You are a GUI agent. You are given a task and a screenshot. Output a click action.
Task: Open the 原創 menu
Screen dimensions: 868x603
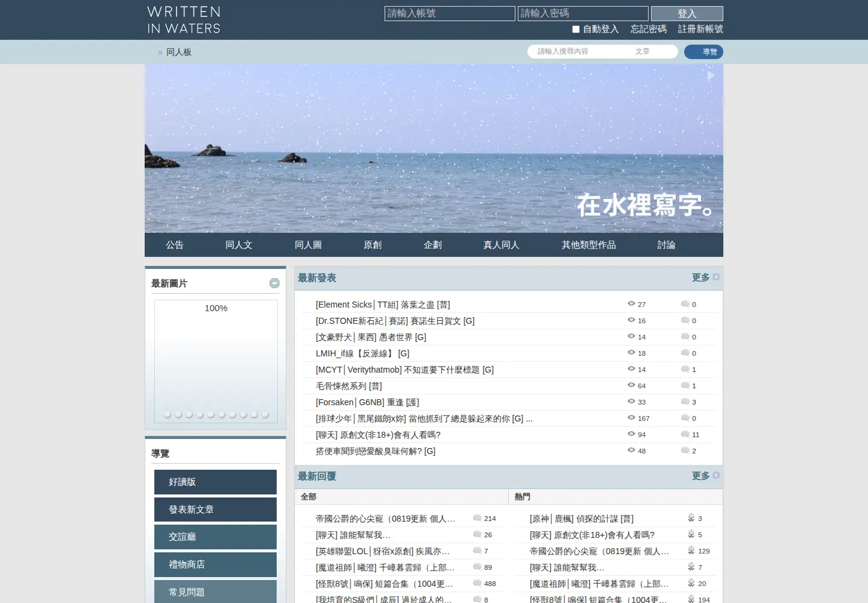373,245
